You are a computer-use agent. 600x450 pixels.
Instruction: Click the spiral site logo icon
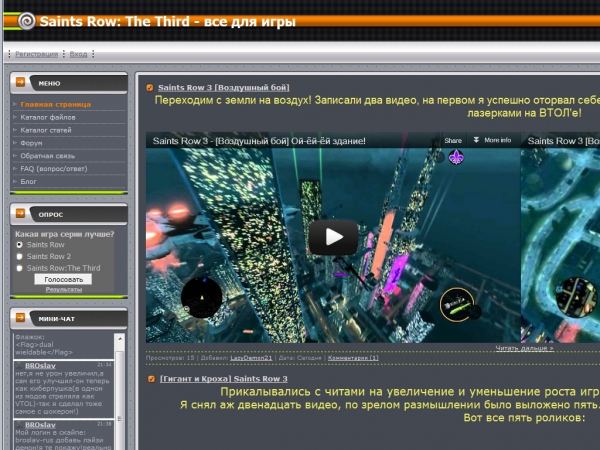[x=26, y=21]
